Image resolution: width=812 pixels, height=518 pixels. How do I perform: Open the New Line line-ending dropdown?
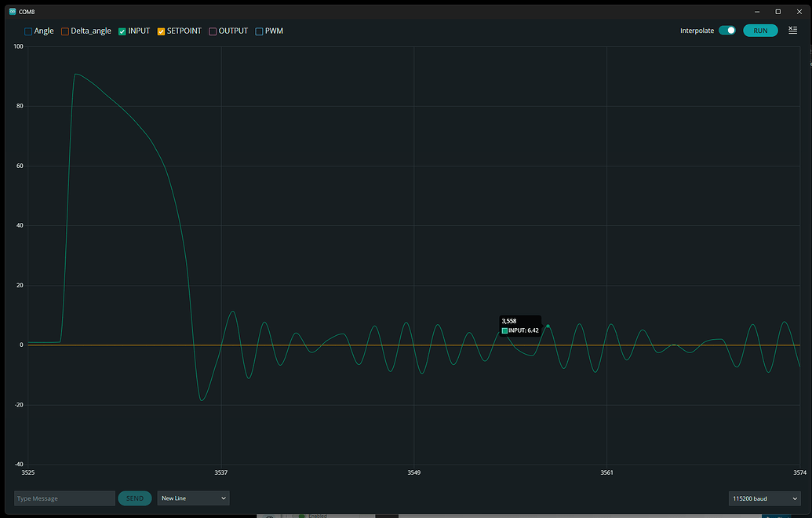pyautogui.click(x=192, y=498)
